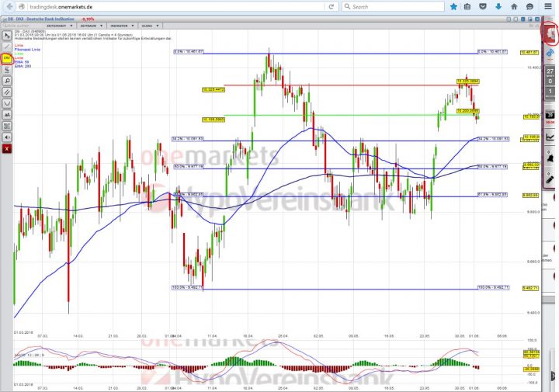559x392 pixels.
Task: Open the INDIKATOR dropdown
Action: click(122, 26)
